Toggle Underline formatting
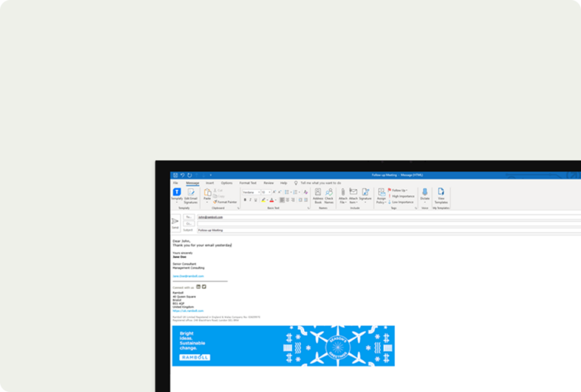Viewport: 581px width, 392px height. (256, 200)
